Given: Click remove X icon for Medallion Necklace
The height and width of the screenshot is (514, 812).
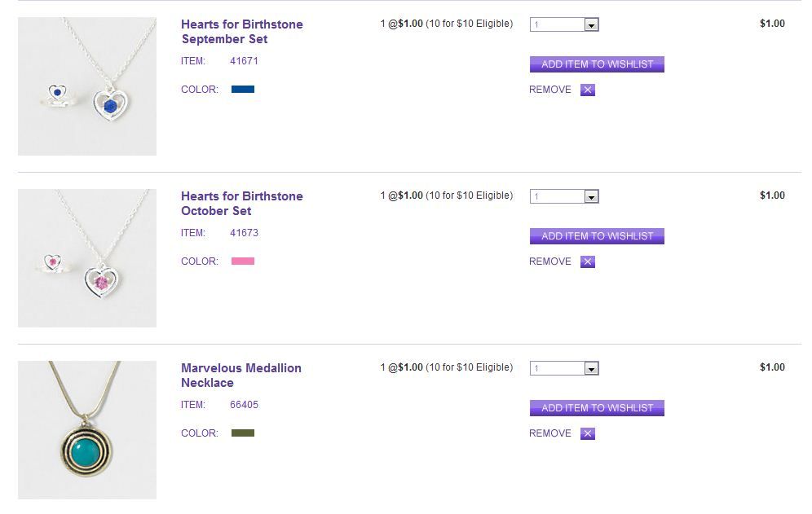Looking at the screenshot, I should [588, 434].
